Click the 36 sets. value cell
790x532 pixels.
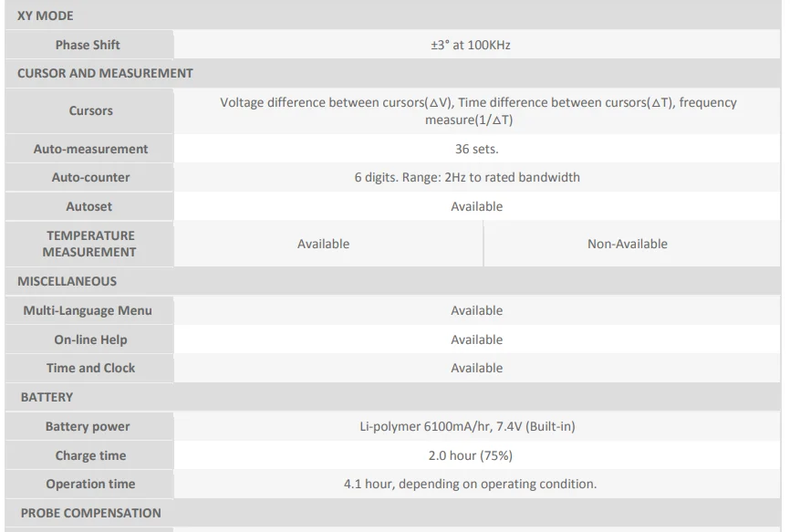point(476,149)
